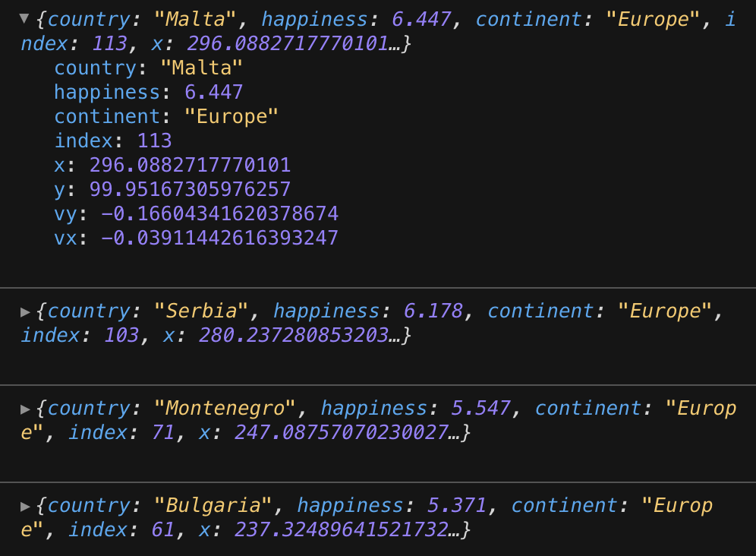Collapse the expanded Malta object
Screen dimensions: 756x556
[24, 19]
